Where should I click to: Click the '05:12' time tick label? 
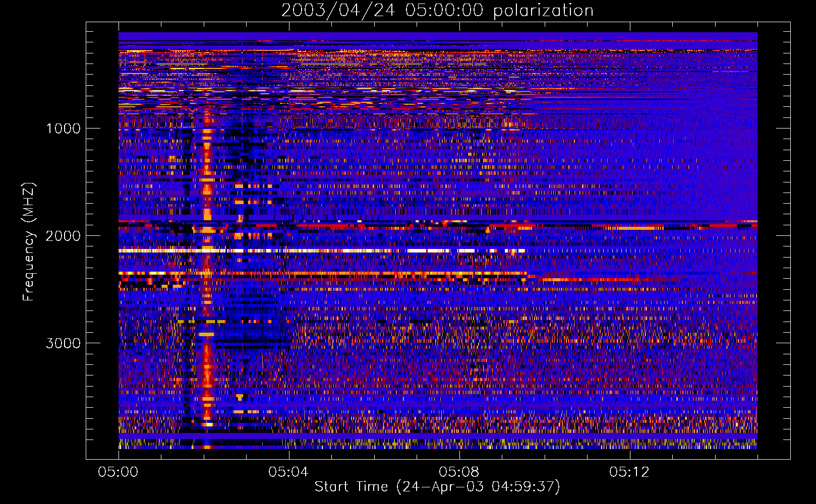coord(629,472)
